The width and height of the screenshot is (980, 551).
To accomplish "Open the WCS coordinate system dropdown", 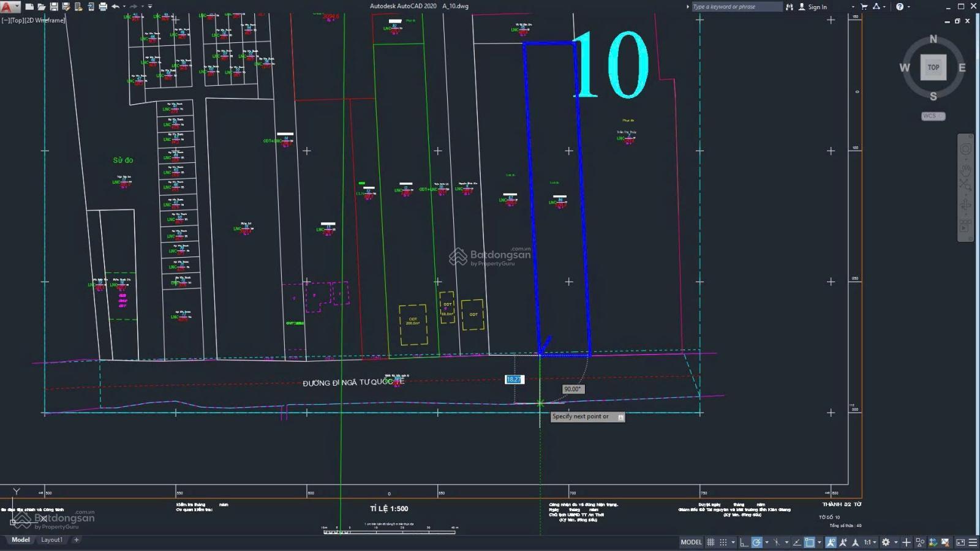I will (933, 116).
